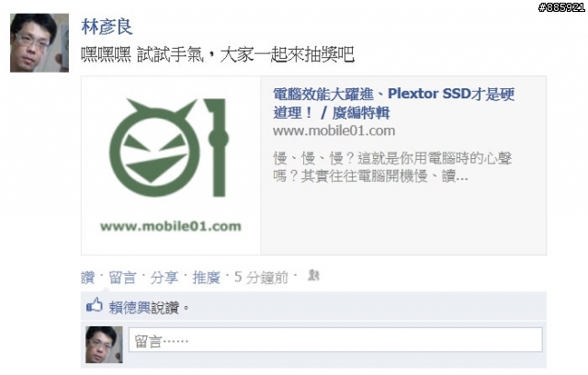
Task: Click the thumbs-up like icon
Action: tap(94, 305)
